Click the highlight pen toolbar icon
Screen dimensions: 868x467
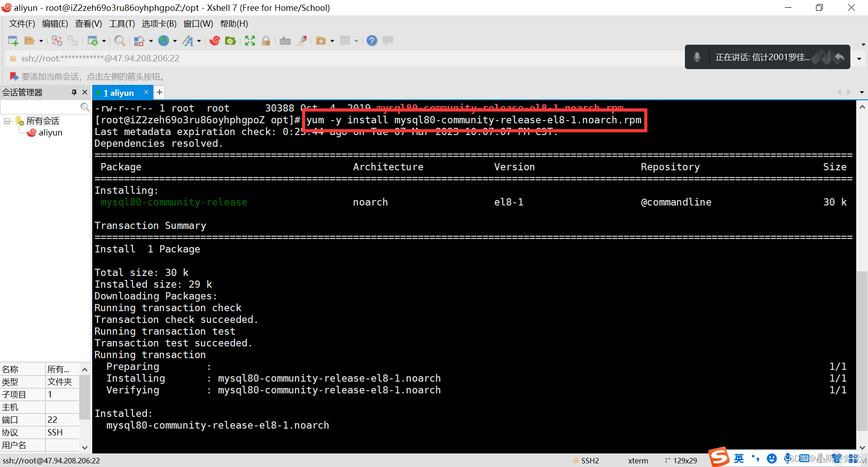point(302,41)
